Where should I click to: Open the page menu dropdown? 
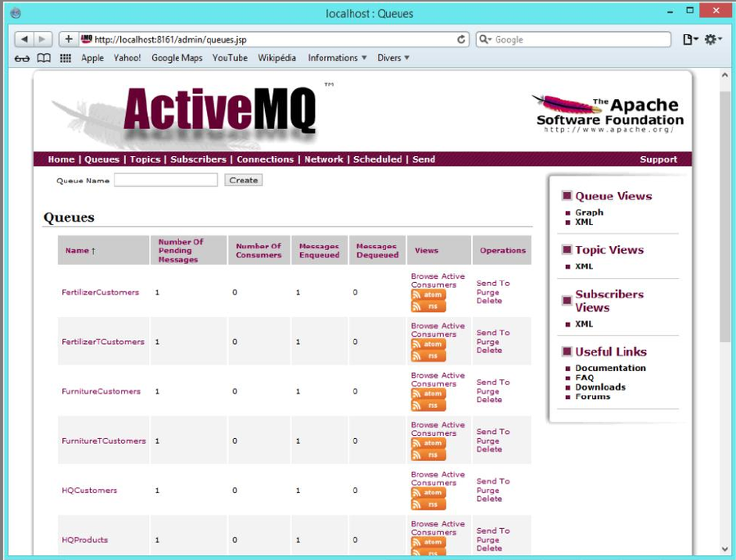pos(689,39)
